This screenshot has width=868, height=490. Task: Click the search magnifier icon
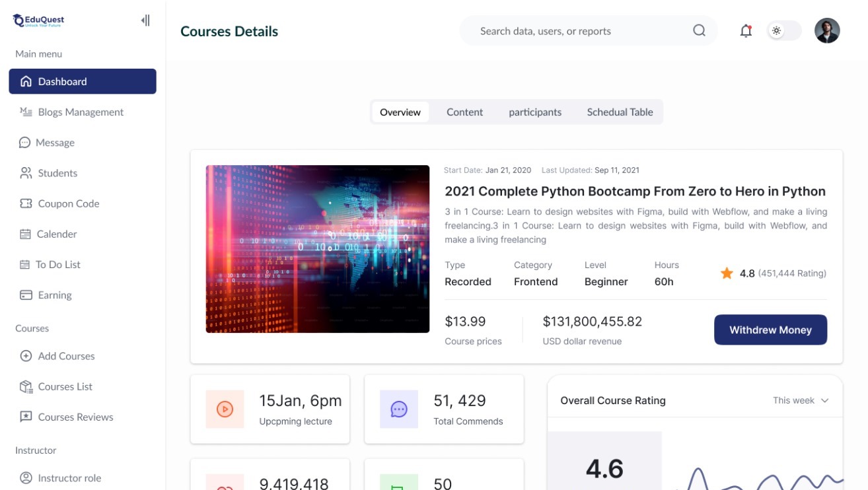699,31
